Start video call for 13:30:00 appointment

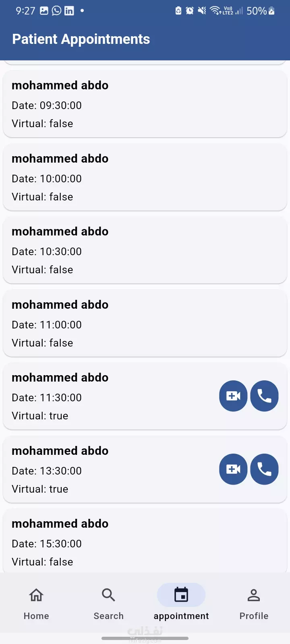pyautogui.click(x=233, y=469)
